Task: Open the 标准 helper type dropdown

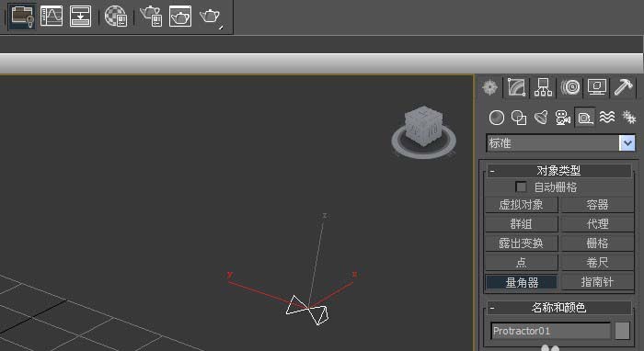Action: click(627, 143)
